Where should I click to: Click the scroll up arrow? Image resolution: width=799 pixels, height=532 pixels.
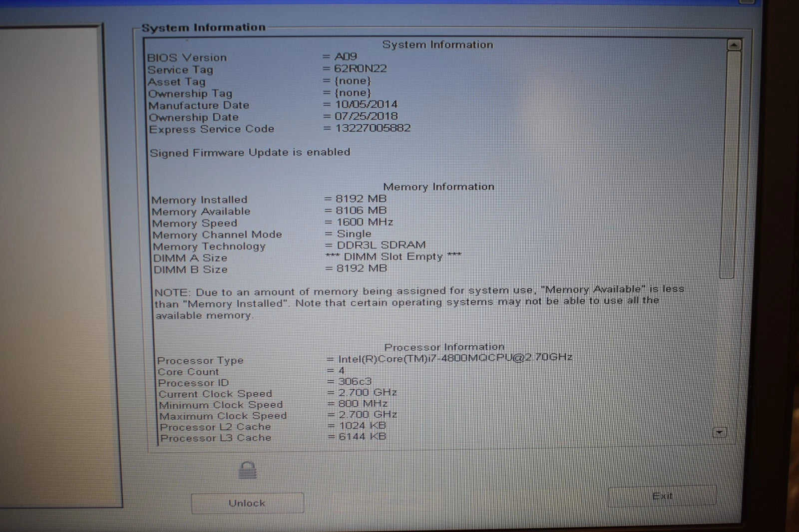[x=734, y=45]
